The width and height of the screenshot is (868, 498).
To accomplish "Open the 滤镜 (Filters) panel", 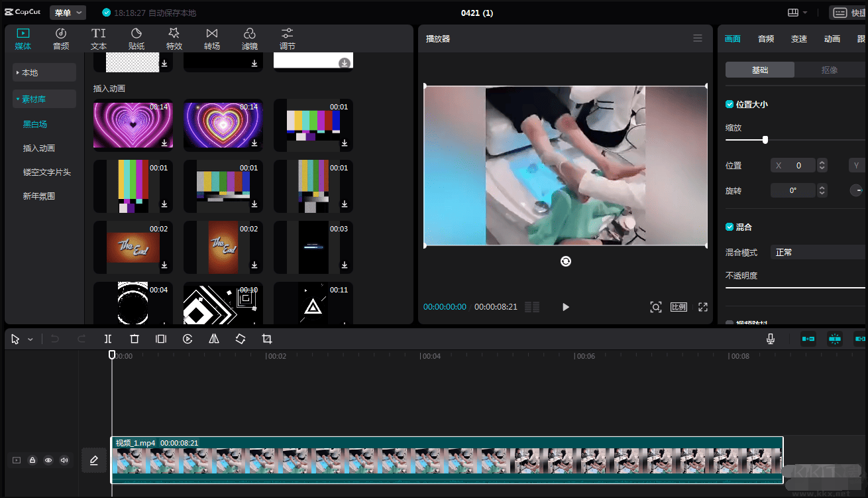I will [x=250, y=39].
